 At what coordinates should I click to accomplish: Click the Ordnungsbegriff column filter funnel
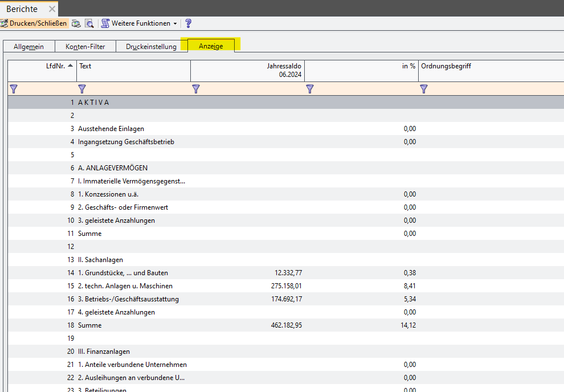[424, 89]
